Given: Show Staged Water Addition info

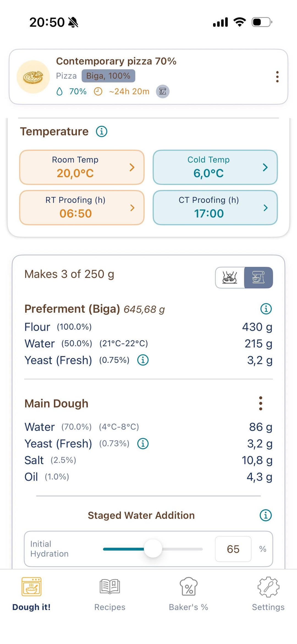Looking at the screenshot, I should coord(265,515).
